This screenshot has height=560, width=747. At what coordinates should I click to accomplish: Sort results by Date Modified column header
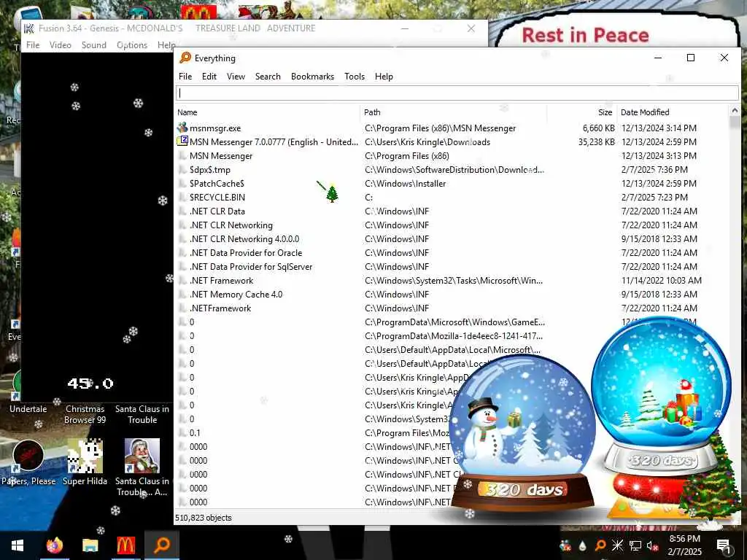pyautogui.click(x=673, y=112)
